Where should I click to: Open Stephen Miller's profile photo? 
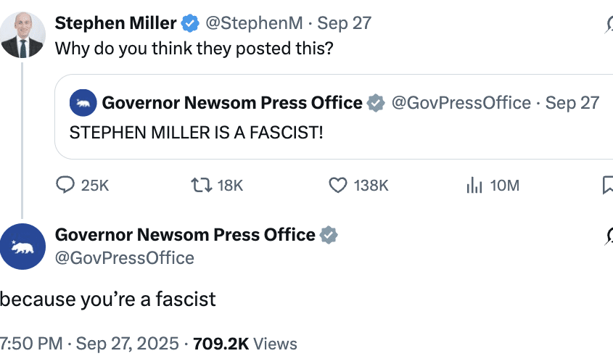tap(21, 35)
